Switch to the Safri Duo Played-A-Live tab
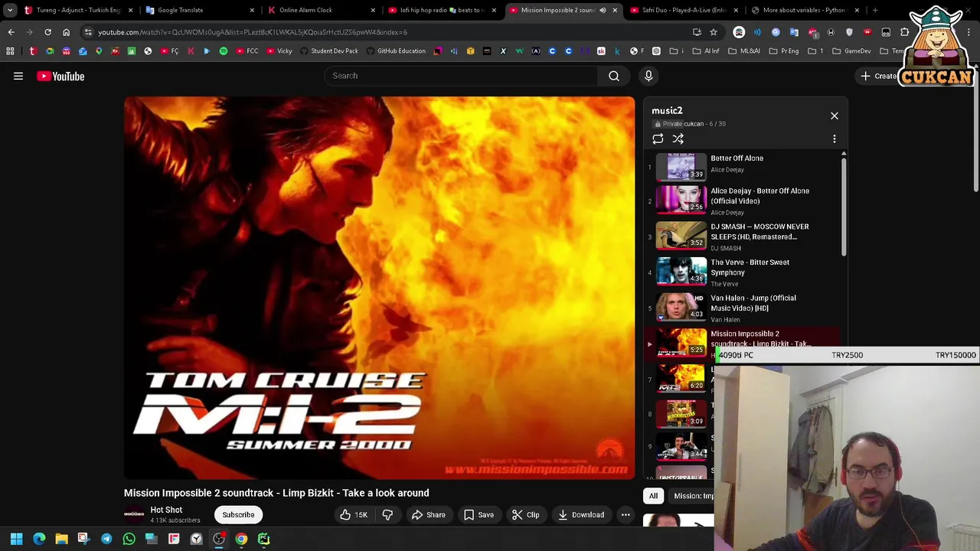 click(x=684, y=10)
